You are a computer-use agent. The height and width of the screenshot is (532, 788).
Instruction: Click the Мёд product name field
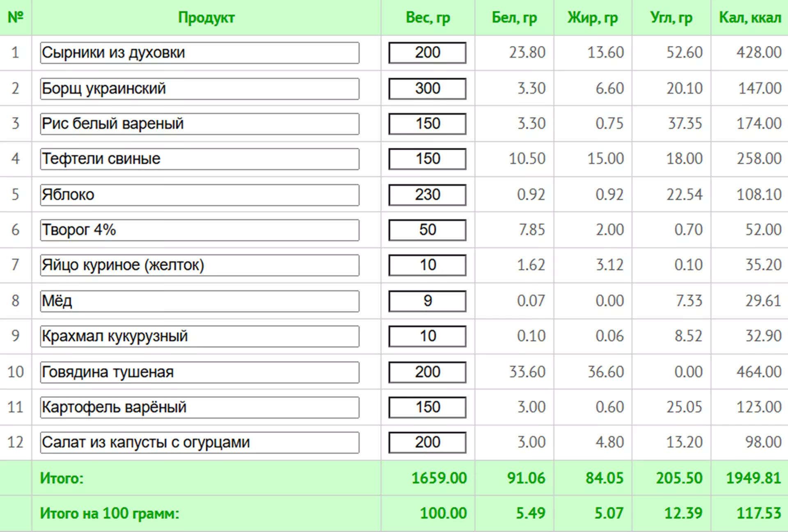(199, 301)
